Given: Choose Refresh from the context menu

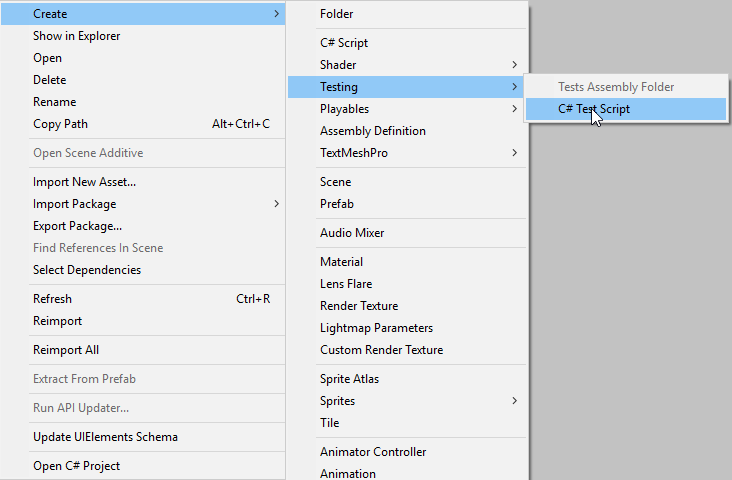Looking at the screenshot, I should (143, 299).
